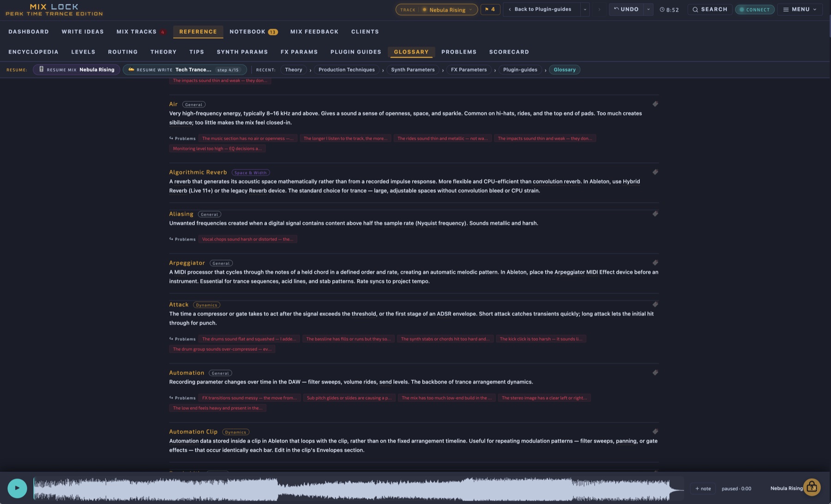Click the tag icon beside Automation Clip
Viewport: 831px width, 504px height.
[655, 432]
